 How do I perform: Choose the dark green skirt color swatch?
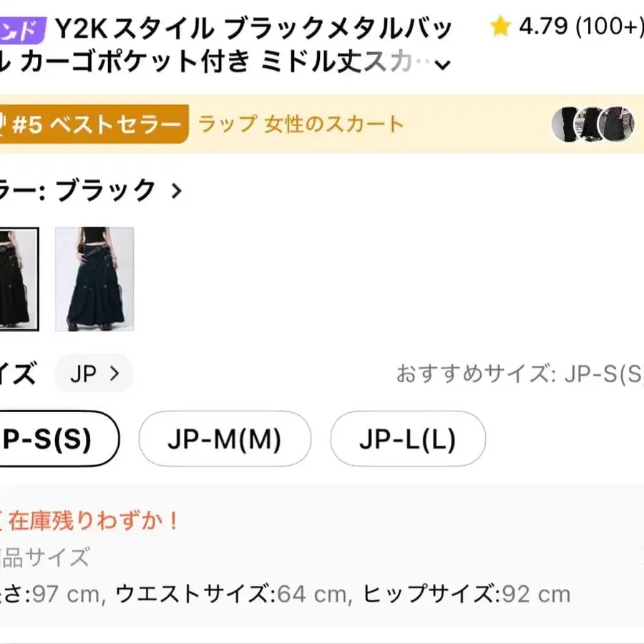click(x=94, y=278)
